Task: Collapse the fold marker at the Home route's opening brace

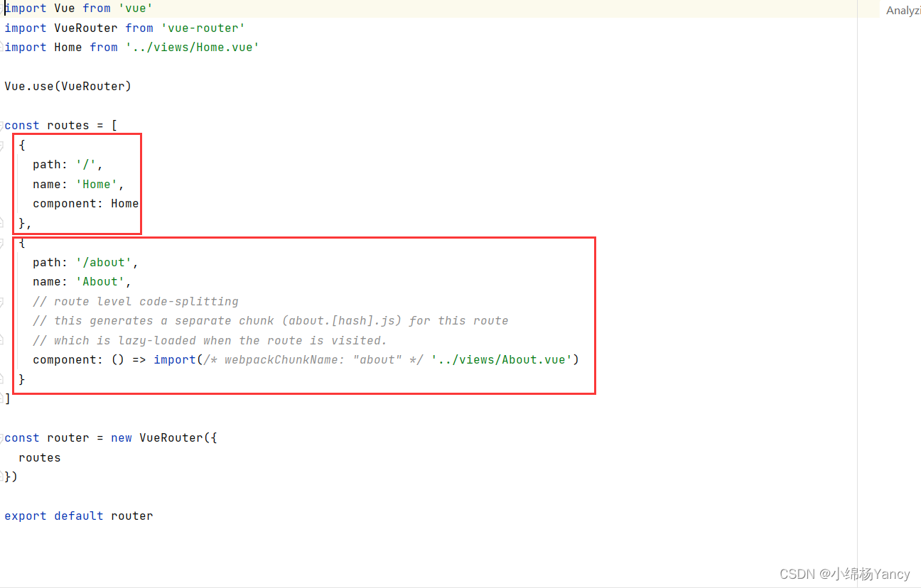Action: click(x=1, y=145)
